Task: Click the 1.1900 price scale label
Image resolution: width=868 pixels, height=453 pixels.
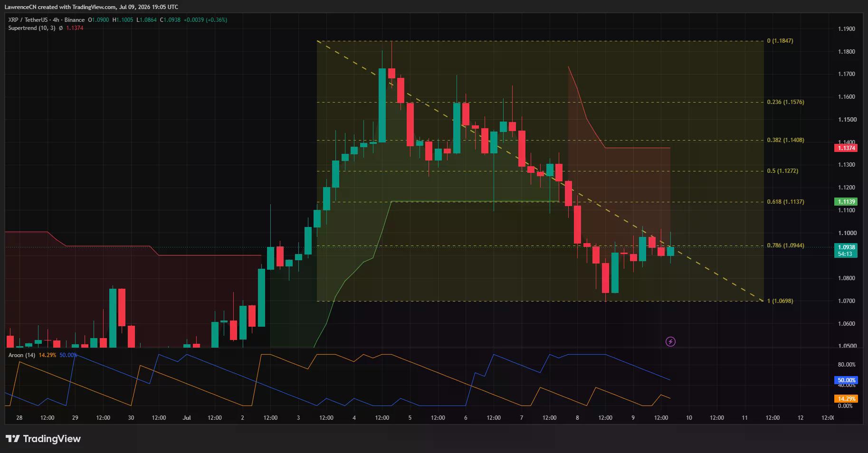Action: pyautogui.click(x=846, y=29)
